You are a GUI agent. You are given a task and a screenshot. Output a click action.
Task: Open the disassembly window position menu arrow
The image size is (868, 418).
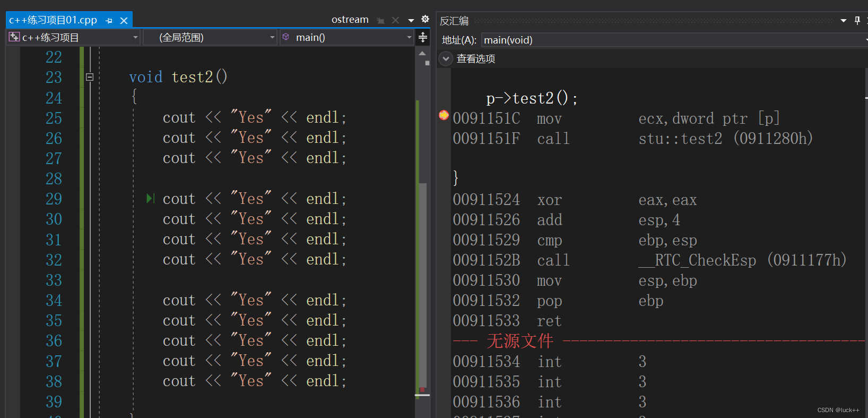[x=844, y=21]
